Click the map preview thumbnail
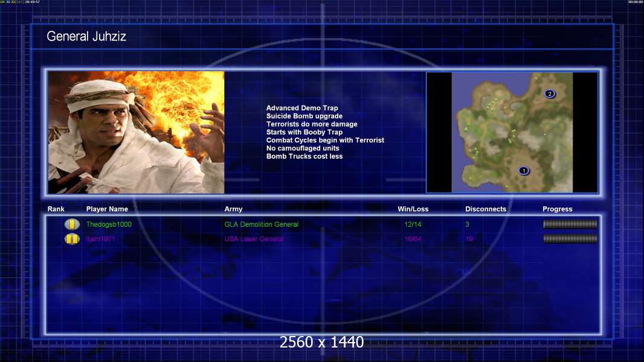 pyautogui.click(x=512, y=132)
